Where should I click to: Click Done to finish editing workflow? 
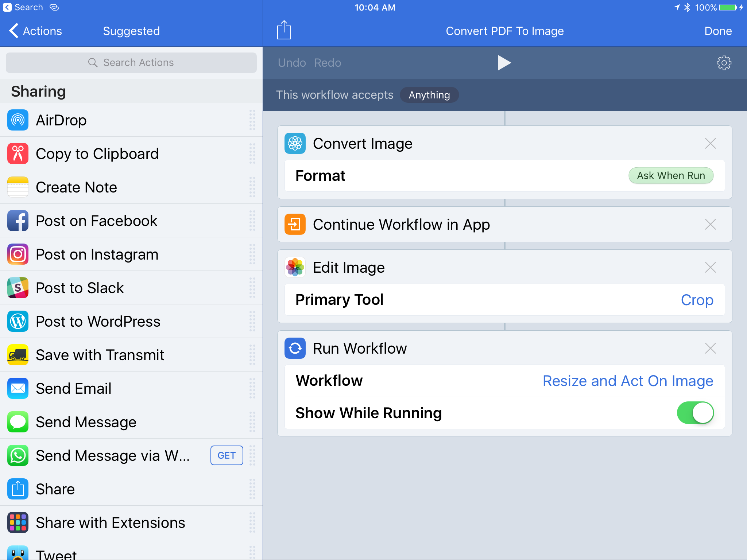coord(719,31)
